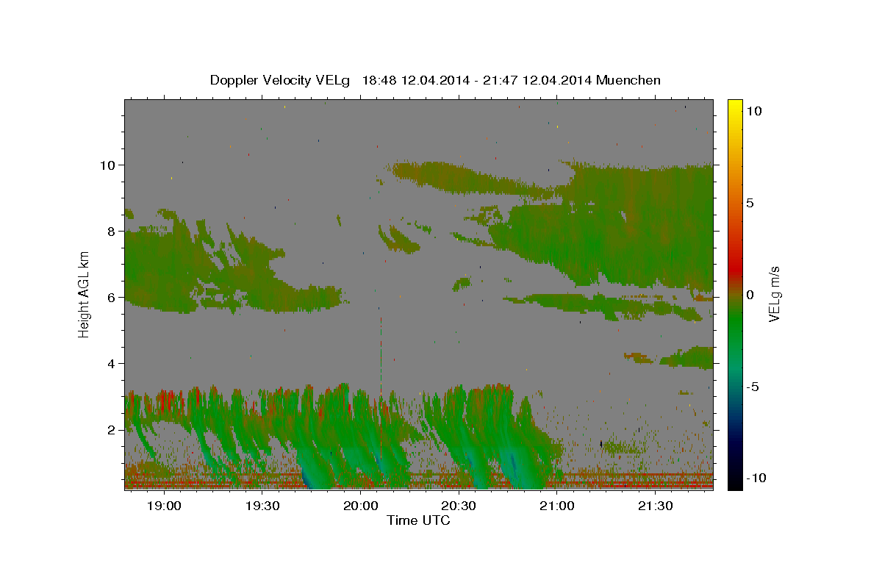Click the 19:30 time tick label
Image resolution: width=882 pixels, height=588 pixels.
point(262,506)
